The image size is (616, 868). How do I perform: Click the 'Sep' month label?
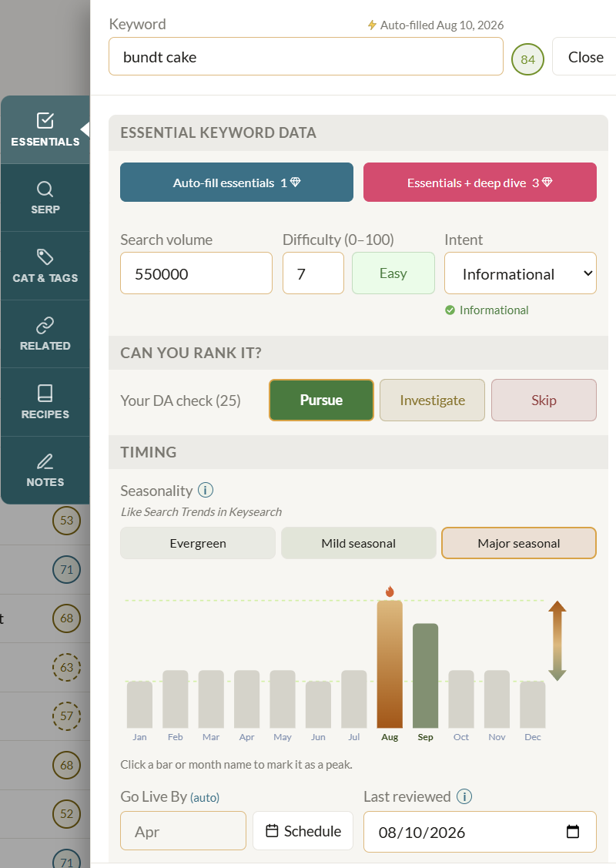point(425,737)
